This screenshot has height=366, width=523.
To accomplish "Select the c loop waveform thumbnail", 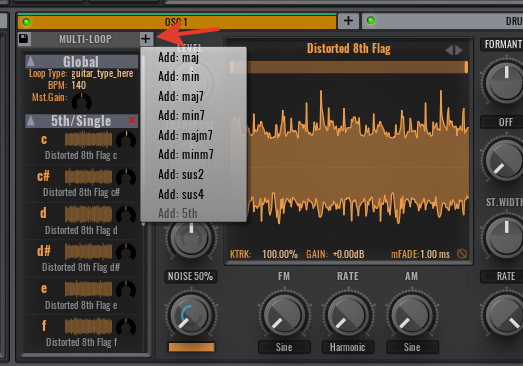I will click(88, 139).
